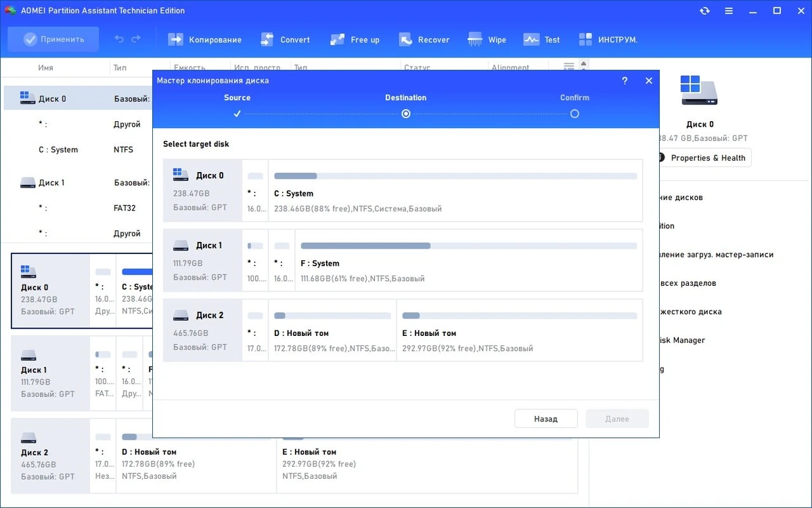Image resolution: width=812 pixels, height=508 pixels.
Task: Click the Тип column header
Action: pos(120,68)
